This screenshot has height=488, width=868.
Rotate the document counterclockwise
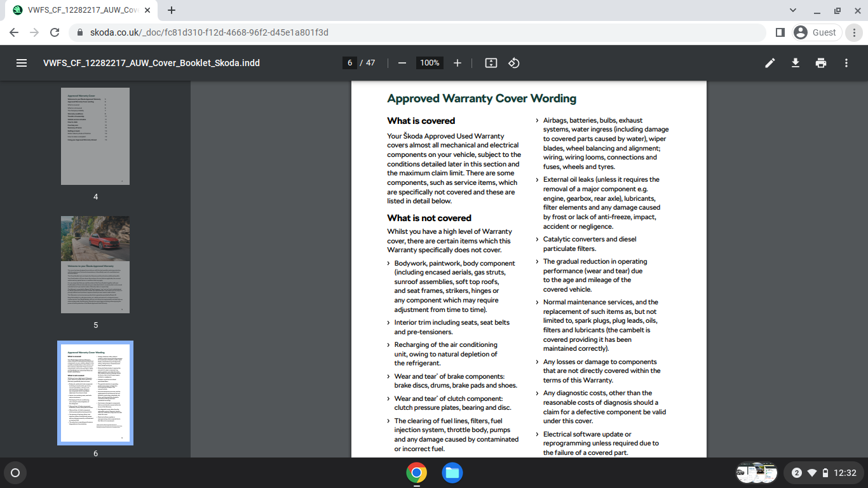point(514,63)
